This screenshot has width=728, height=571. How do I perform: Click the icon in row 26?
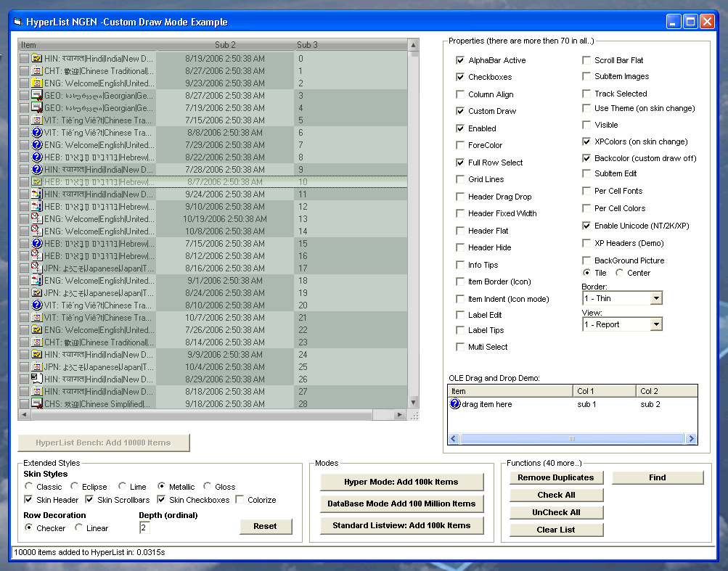coord(36,379)
